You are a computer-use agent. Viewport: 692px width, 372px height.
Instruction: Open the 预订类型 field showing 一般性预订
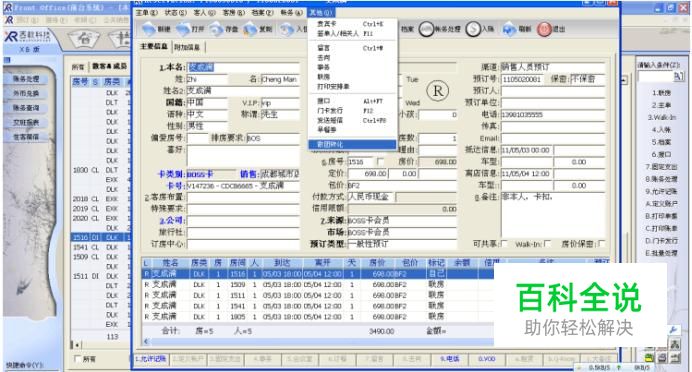tap(402, 244)
